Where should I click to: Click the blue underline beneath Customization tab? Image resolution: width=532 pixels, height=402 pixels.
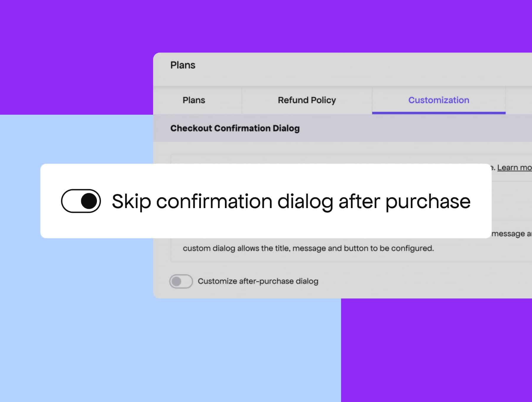click(x=439, y=113)
